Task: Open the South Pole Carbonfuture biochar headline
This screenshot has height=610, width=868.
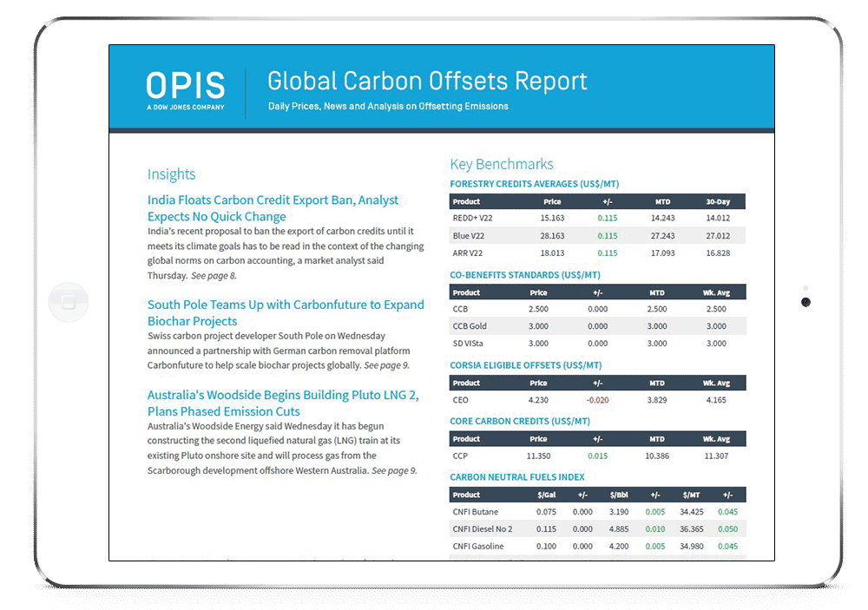Action: click(x=286, y=312)
